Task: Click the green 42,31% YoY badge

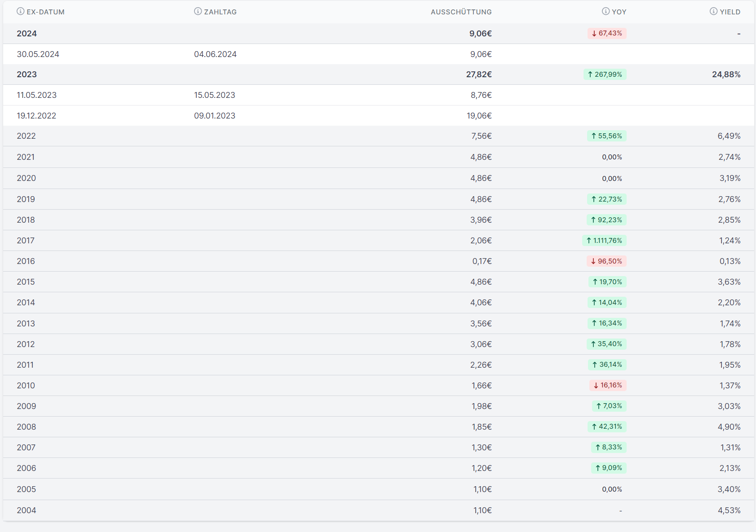Action: click(x=607, y=426)
